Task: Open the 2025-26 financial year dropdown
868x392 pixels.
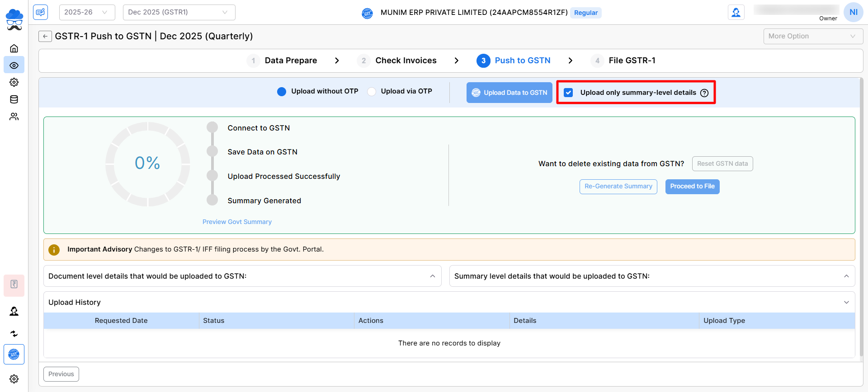Action: pos(87,12)
